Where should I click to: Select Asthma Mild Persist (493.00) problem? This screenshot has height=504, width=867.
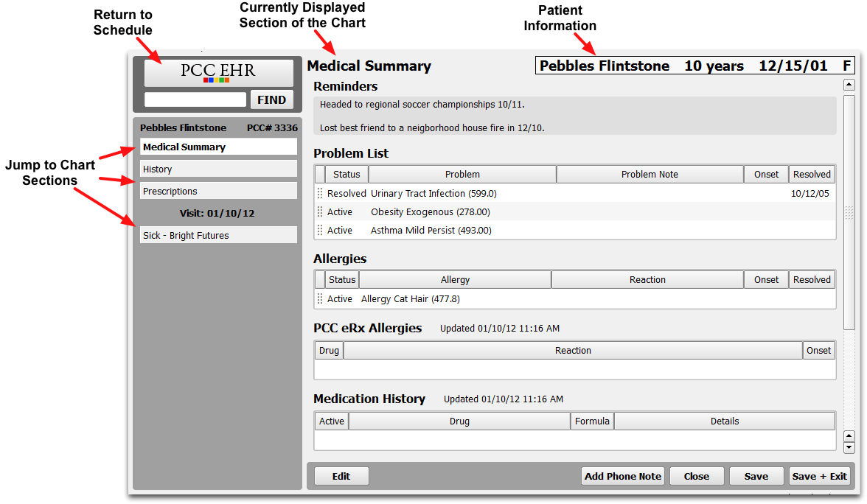(x=431, y=231)
